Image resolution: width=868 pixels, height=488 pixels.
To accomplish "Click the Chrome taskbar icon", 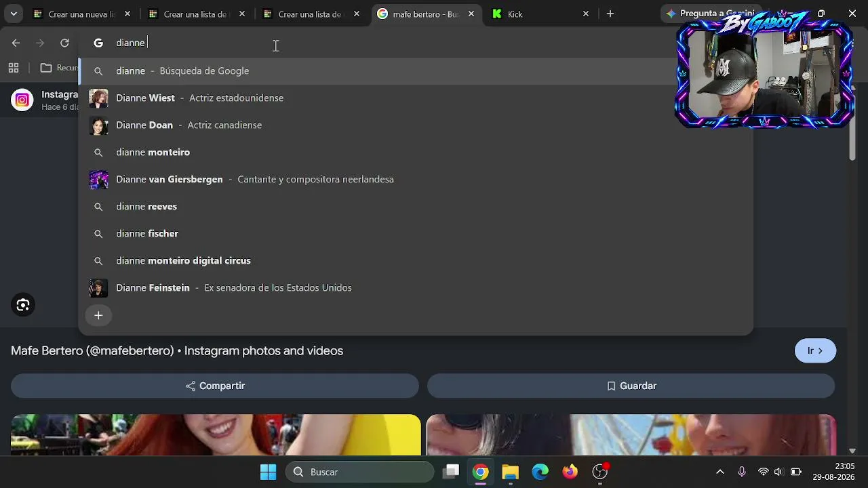I will tap(481, 472).
